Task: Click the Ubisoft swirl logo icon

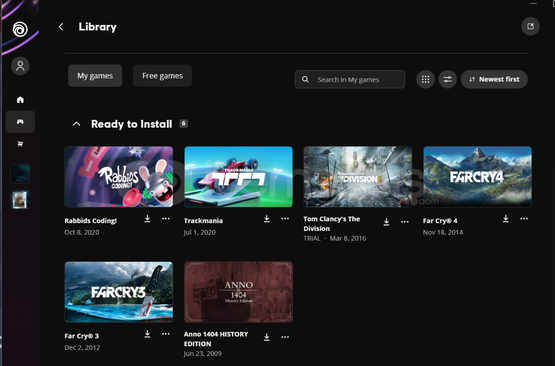Action: [20, 29]
